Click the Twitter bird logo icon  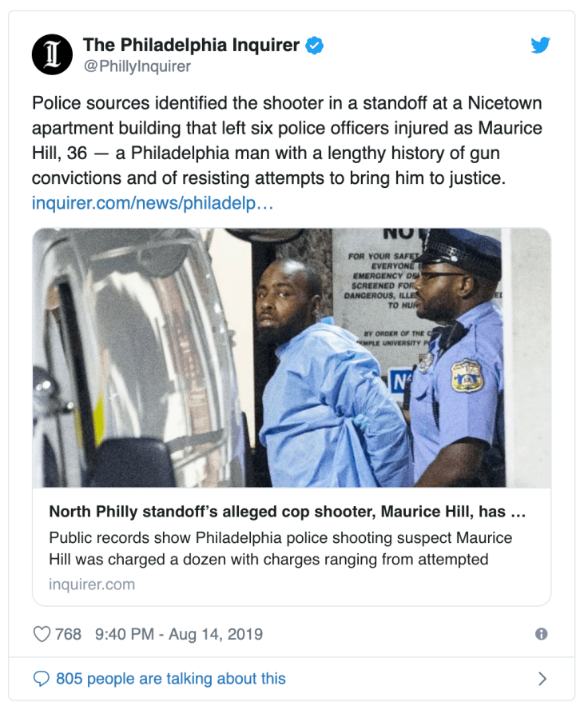click(541, 46)
